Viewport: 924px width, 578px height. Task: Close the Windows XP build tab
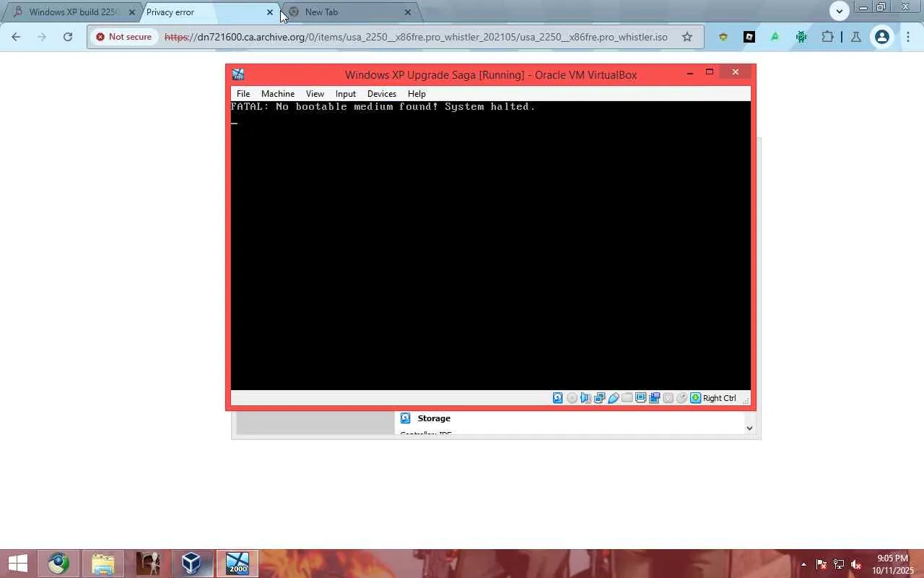(131, 12)
